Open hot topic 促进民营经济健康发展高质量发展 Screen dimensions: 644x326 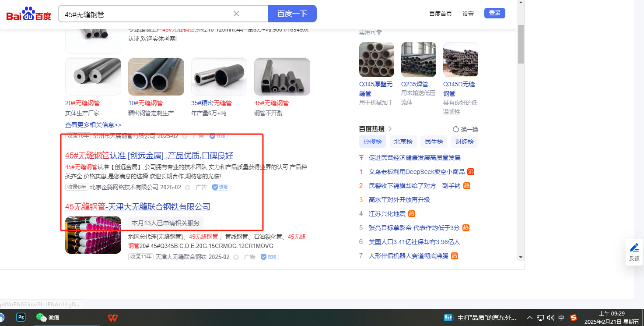415,158
